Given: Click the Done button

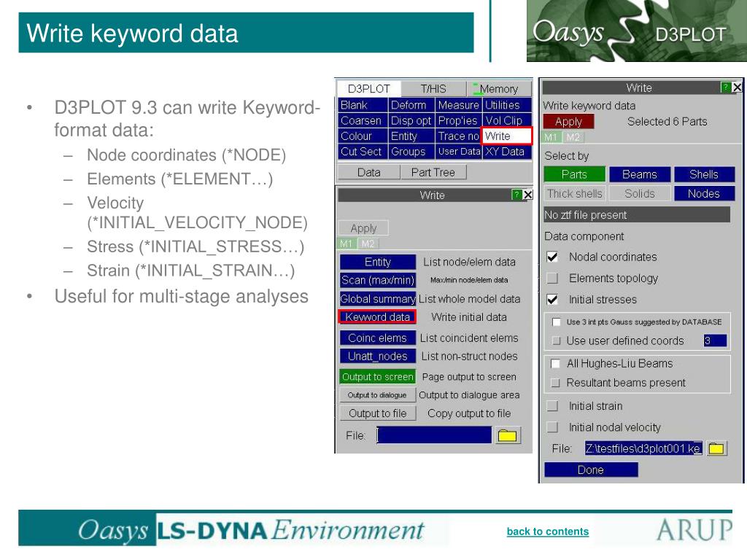Looking at the screenshot, I should pyautogui.click(x=591, y=470).
